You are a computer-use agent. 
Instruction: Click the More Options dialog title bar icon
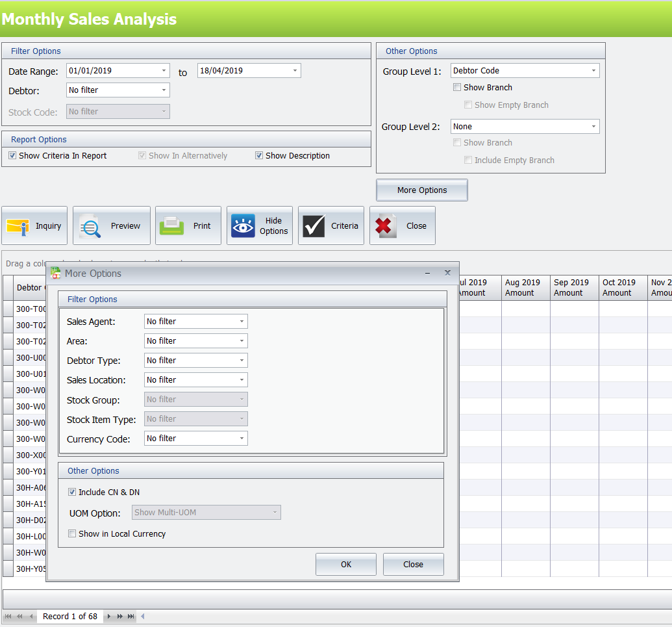pos(55,274)
